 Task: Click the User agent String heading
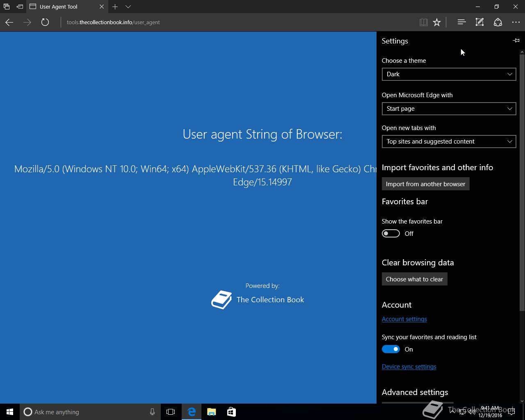[x=262, y=134]
